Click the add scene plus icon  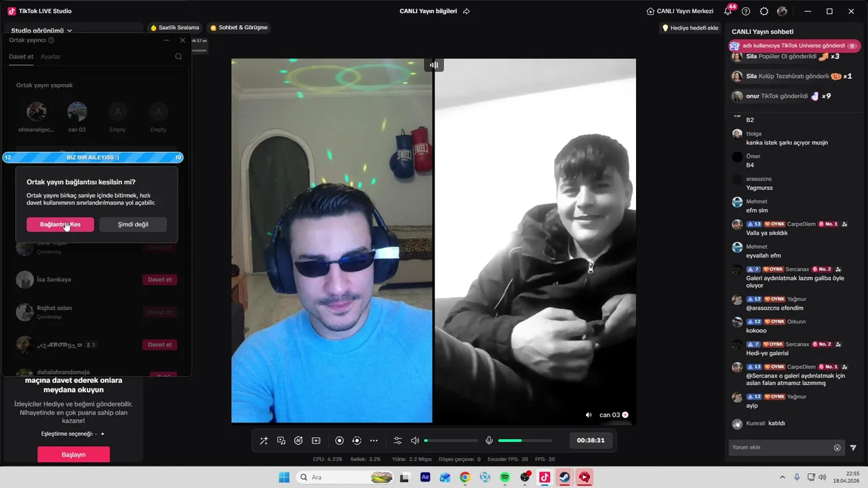316,441
